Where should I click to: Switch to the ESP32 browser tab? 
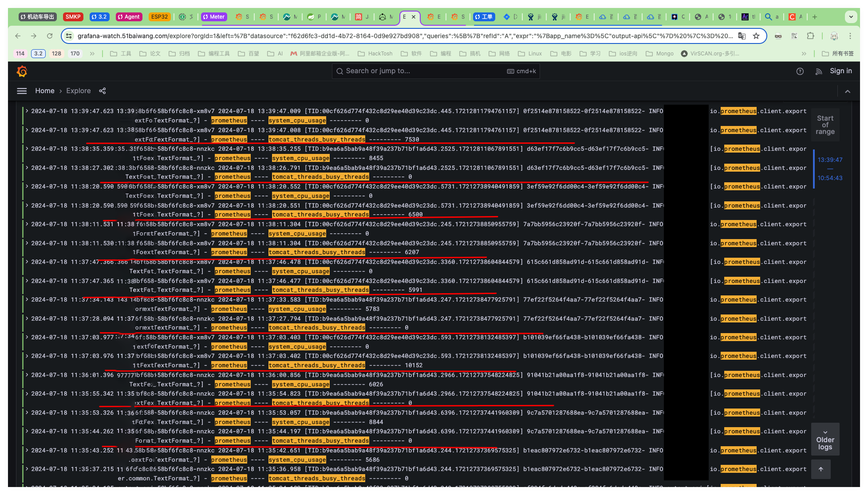click(x=159, y=17)
